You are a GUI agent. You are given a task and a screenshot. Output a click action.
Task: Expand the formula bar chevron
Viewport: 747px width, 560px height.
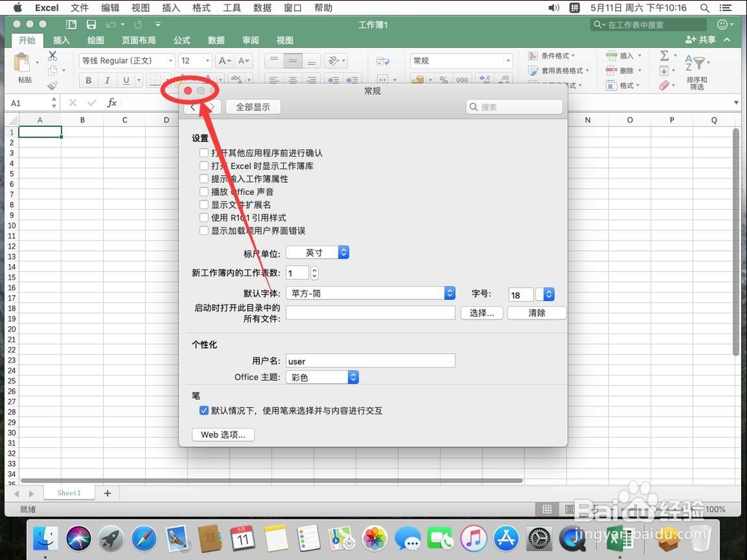(x=736, y=102)
